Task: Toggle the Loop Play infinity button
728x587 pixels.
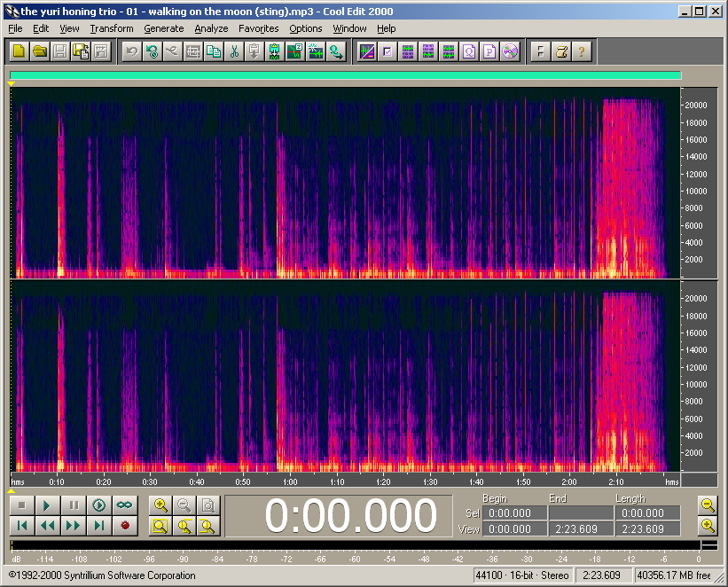Action: pyautogui.click(x=124, y=505)
